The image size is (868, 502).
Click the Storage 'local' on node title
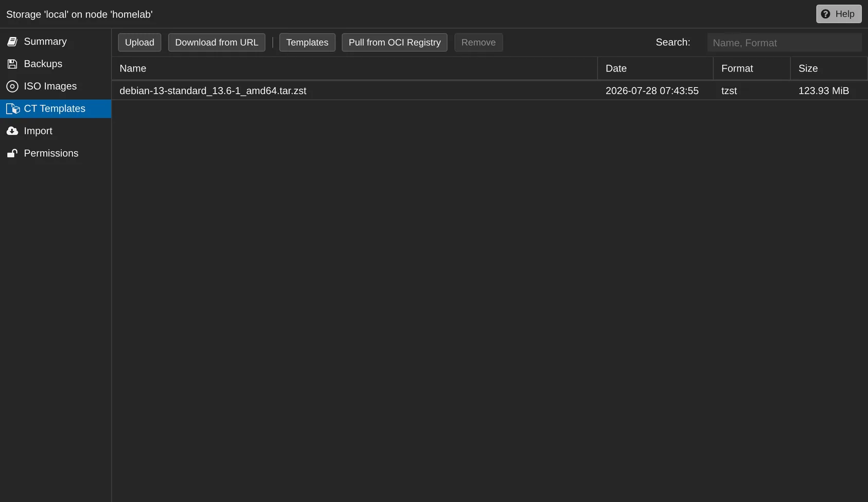[x=79, y=14]
